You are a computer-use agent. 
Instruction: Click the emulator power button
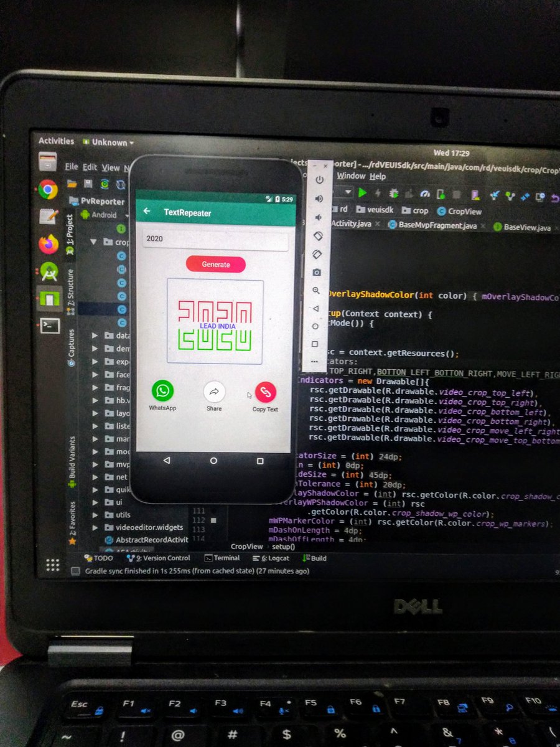point(319,180)
